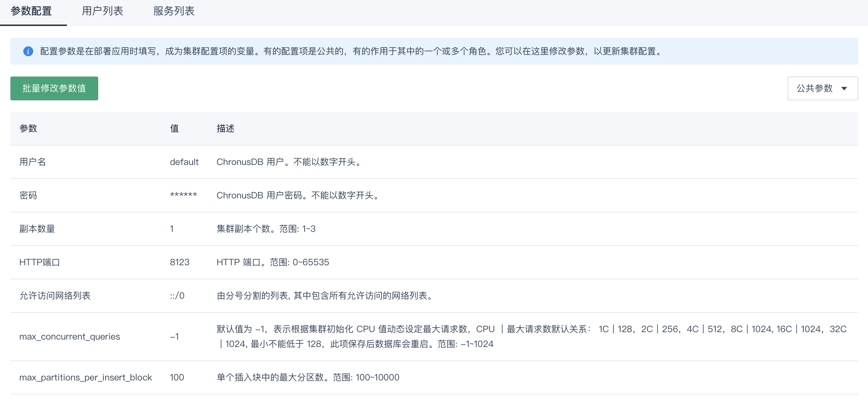This screenshot has height=399, width=868.
Task: Switch to the 服务列表 tab
Action: [x=174, y=11]
